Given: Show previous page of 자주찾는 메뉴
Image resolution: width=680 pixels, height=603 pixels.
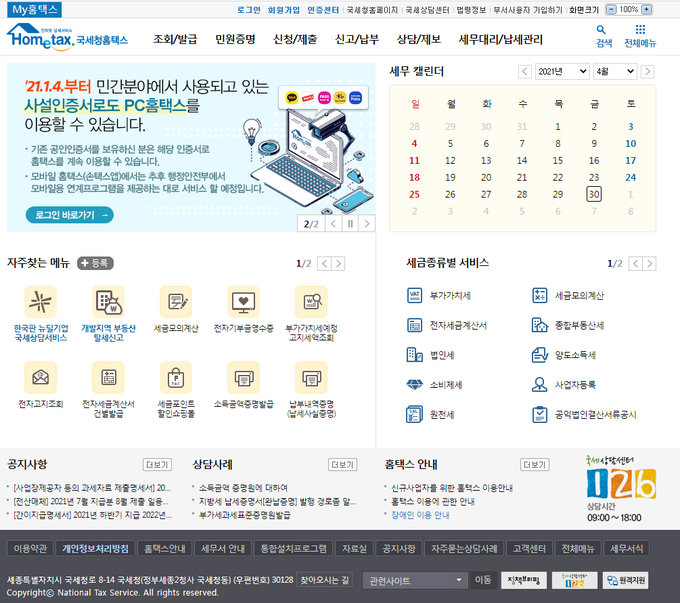Looking at the screenshot, I should point(324,263).
